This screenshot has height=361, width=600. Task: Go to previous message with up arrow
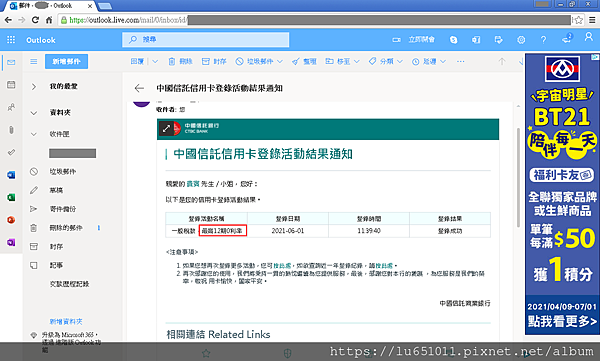pos(502,61)
